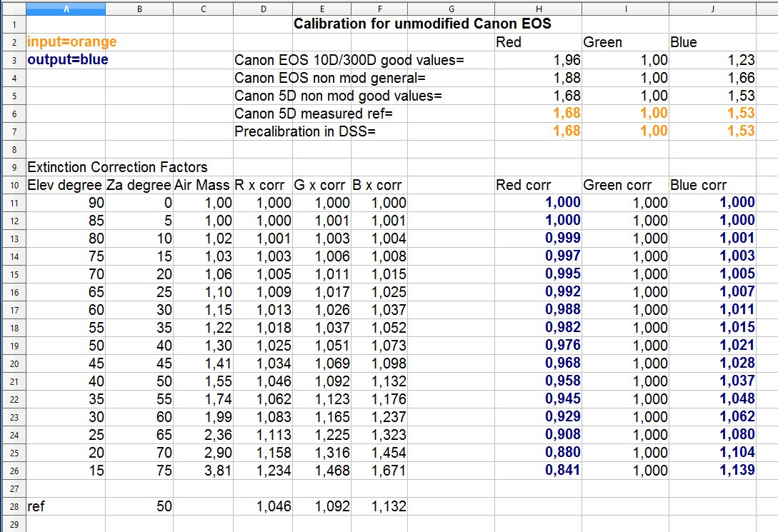The height and width of the screenshot is (532, 778).
Task: Select the 'output=blue' cell
Action: 68,60
